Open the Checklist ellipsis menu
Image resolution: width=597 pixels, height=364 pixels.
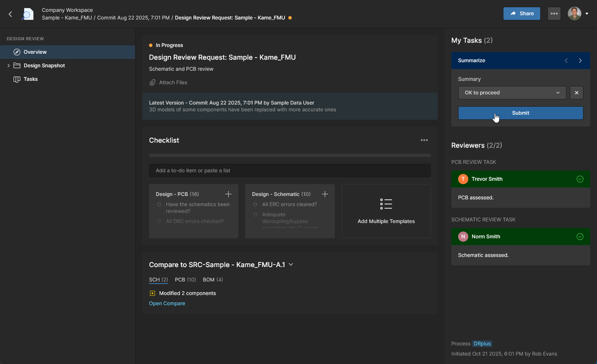pyautogui.click(x=424, y=140)
